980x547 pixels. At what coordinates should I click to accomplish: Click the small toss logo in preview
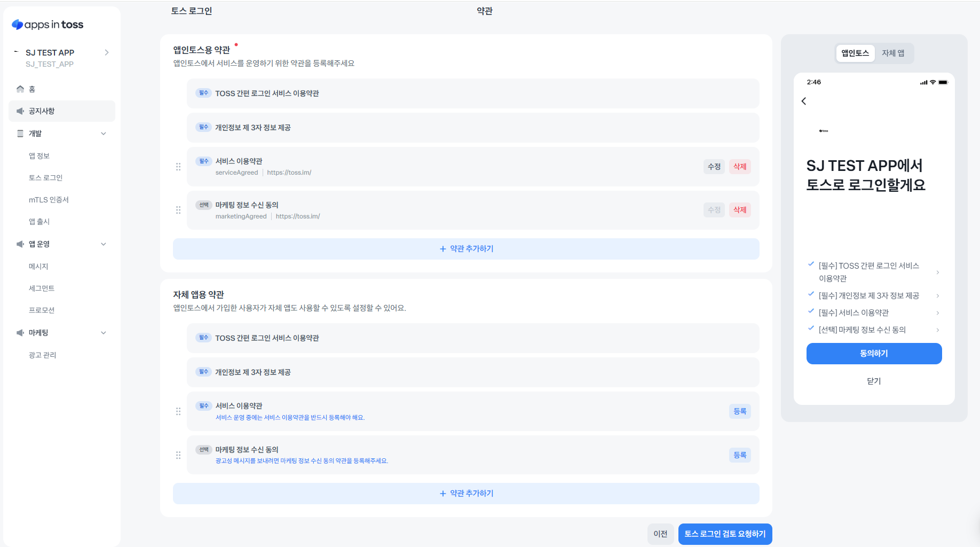(x=824, y=131)
